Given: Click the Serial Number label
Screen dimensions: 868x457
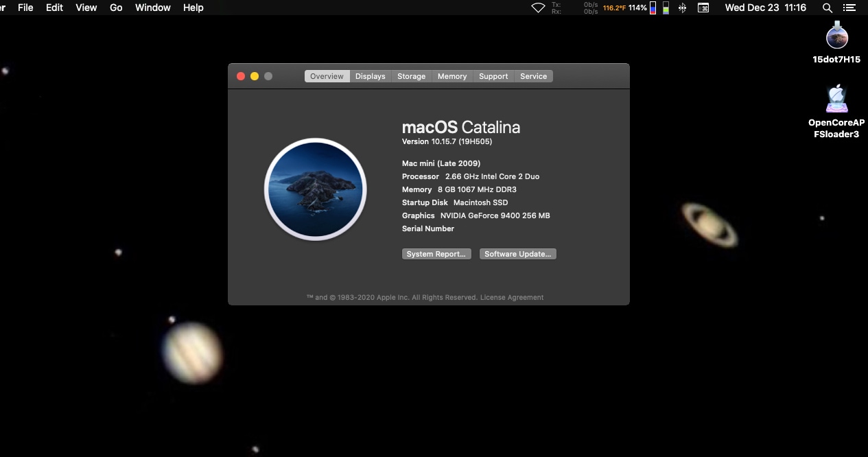Looking at the screenshot, I should (x=428, y=228).
